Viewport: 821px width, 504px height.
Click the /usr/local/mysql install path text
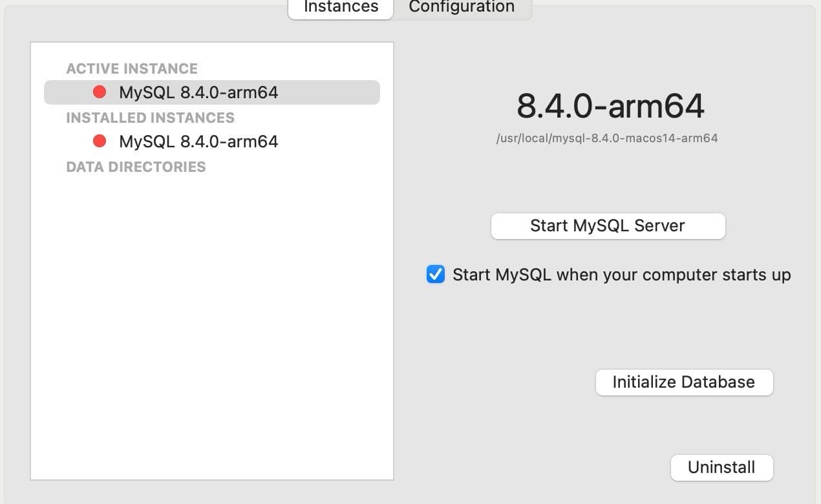click(606, 138)
